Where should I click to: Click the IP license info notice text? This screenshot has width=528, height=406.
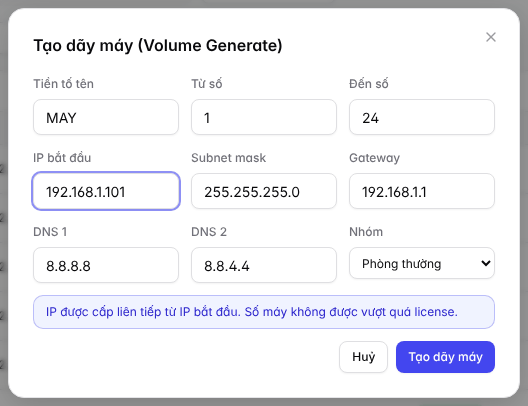coord(252,312)
